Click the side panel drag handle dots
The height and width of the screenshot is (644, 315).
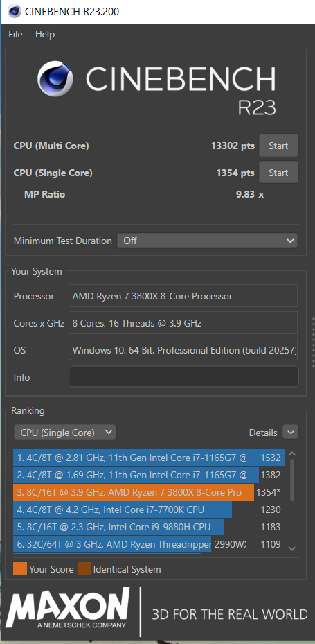314,342
